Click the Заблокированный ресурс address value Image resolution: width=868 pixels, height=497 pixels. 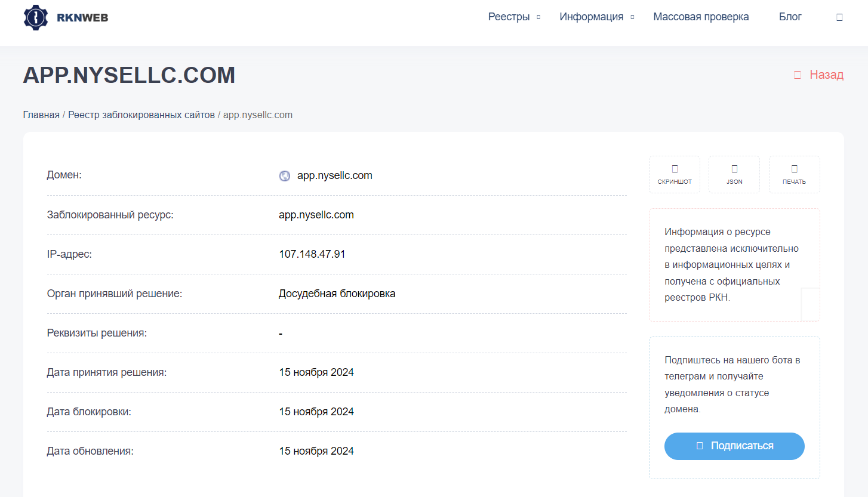pyautogui.click(x=316, y=215)
